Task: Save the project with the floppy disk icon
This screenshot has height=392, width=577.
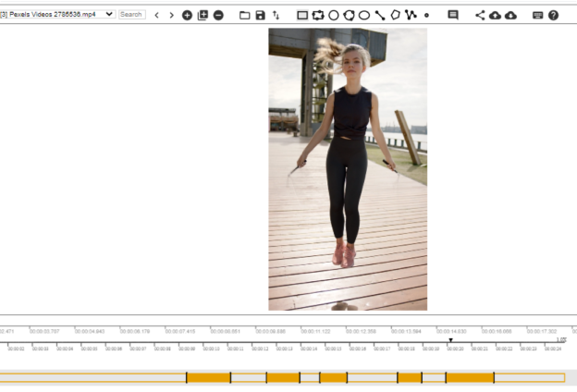Action: 260,15
